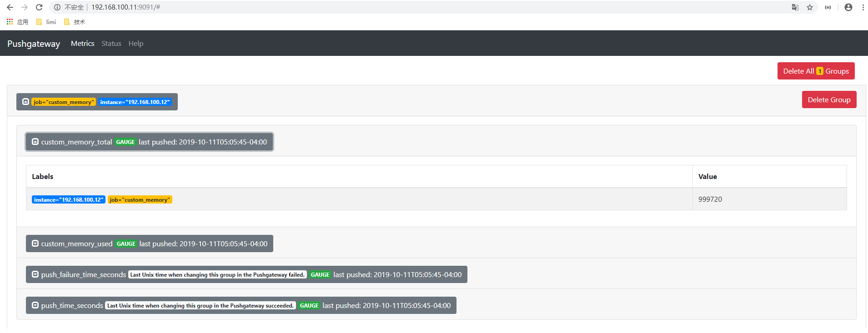This screenshot has height=333, width=868.
Task: Open the 技术 bookmark folder
Action: 75,22
